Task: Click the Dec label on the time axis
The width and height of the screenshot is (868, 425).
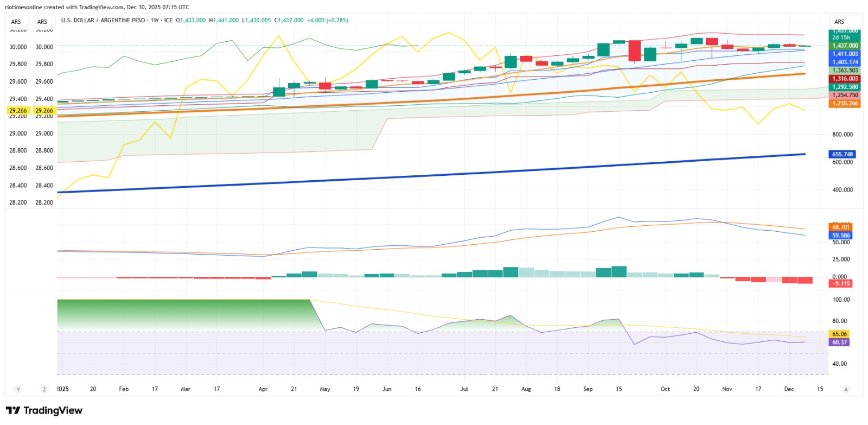Action: coord(789,389)
